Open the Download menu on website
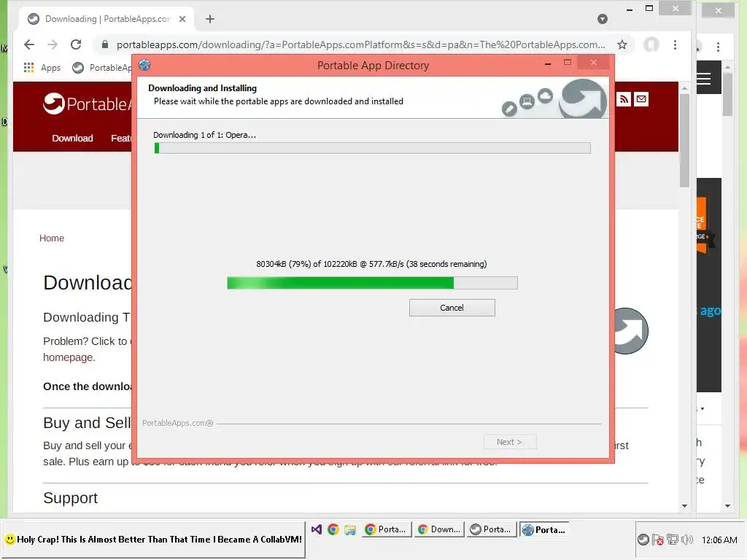747x560 pixels. click(x=72, y=138)
